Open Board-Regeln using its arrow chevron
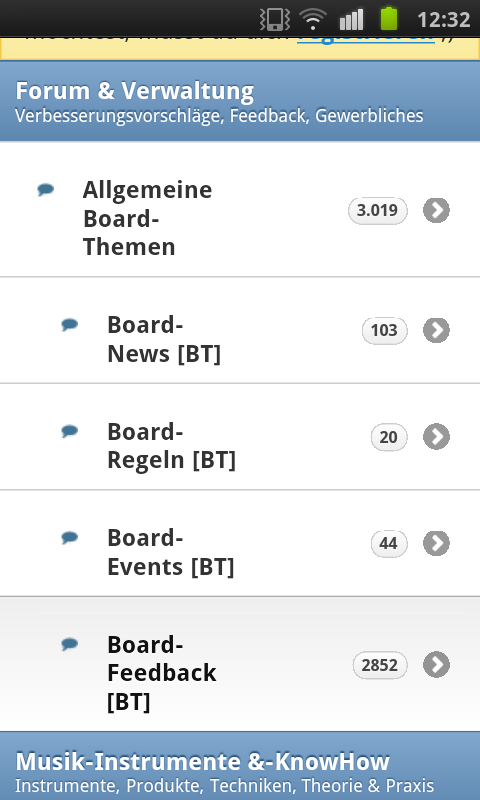The width and height of the screenshot is (480, 800). (x=436, y=437)
